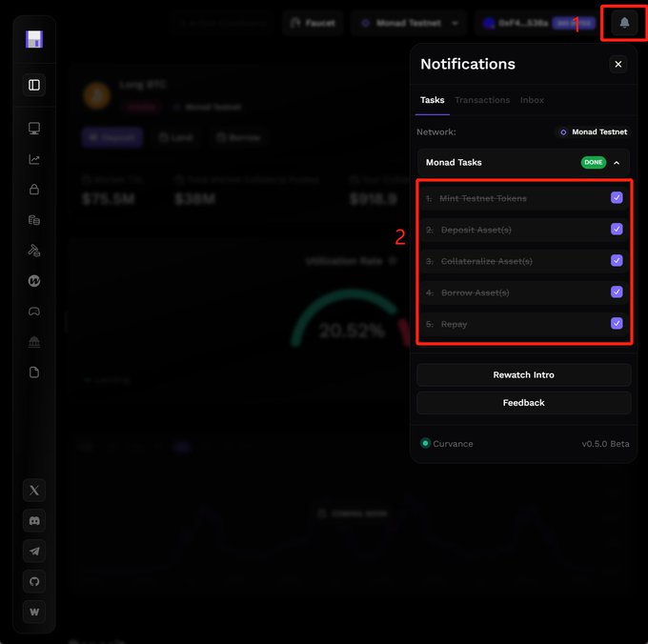
Task: Open the Feedback button
Action: point(523,402)
